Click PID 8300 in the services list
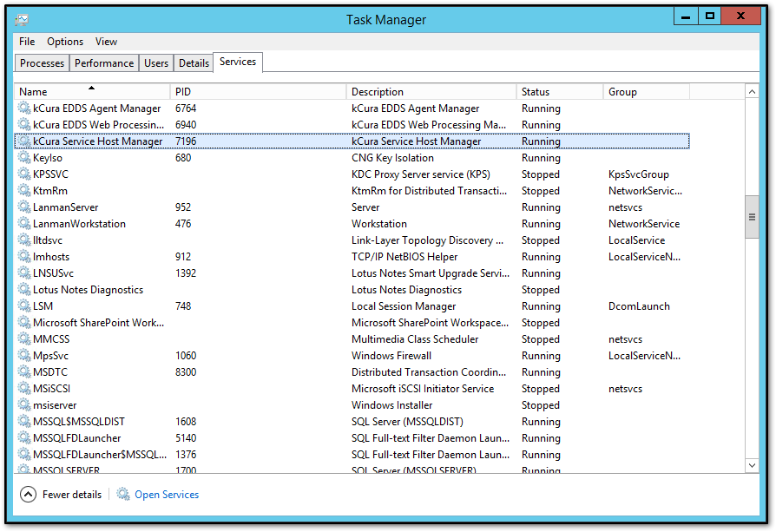 click(186, 372)
